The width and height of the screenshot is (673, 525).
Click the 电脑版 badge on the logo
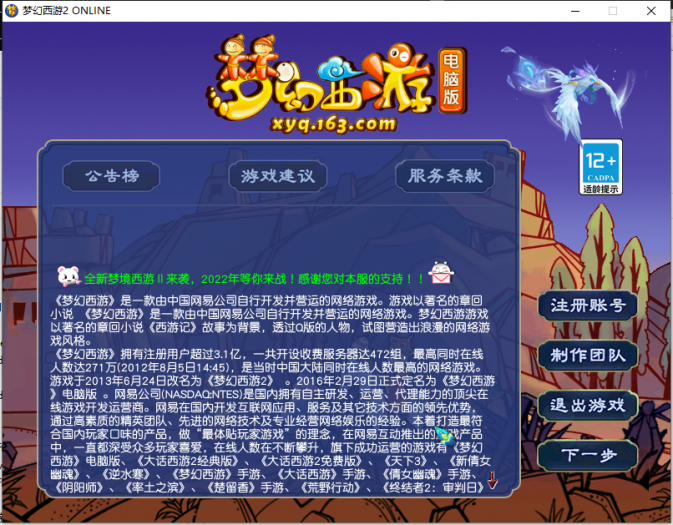click(452, 80)
